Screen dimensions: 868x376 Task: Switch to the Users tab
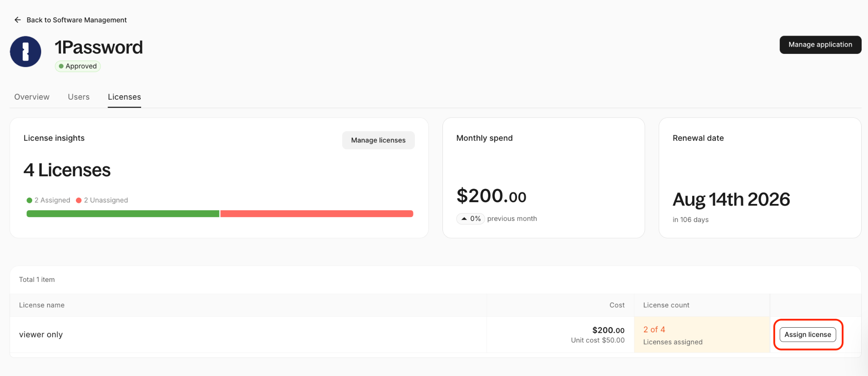78,97
